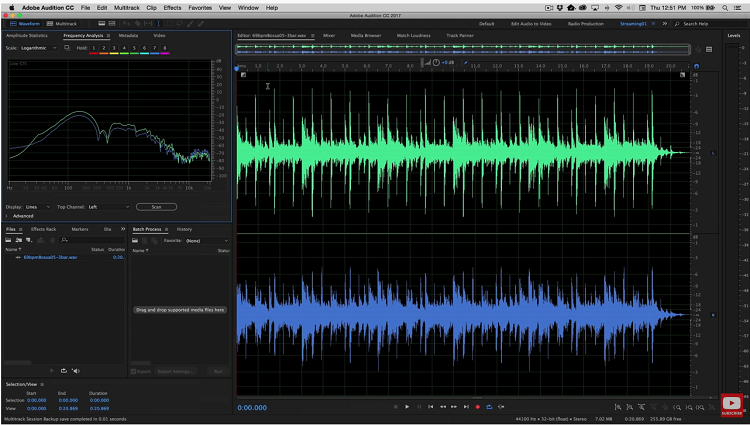Click the Spotlight search icon
This screenshot has height=425, width=750.
(725, 8)
